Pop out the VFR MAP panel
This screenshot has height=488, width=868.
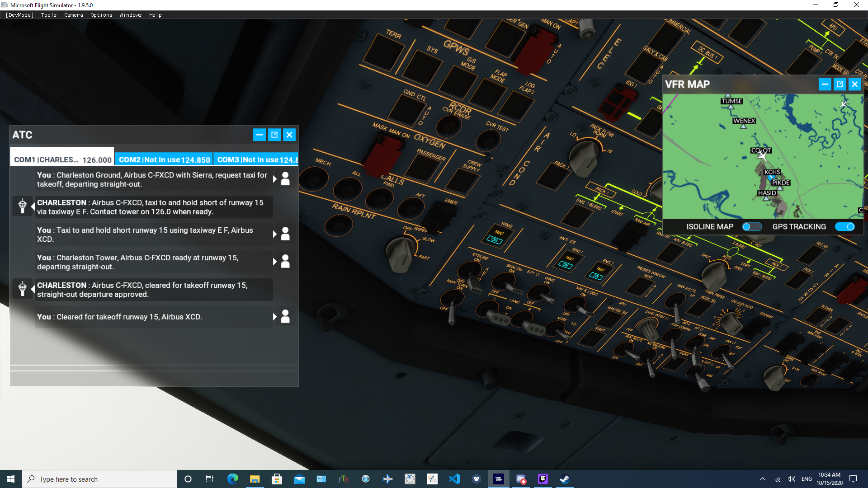[x=840, y=84]
